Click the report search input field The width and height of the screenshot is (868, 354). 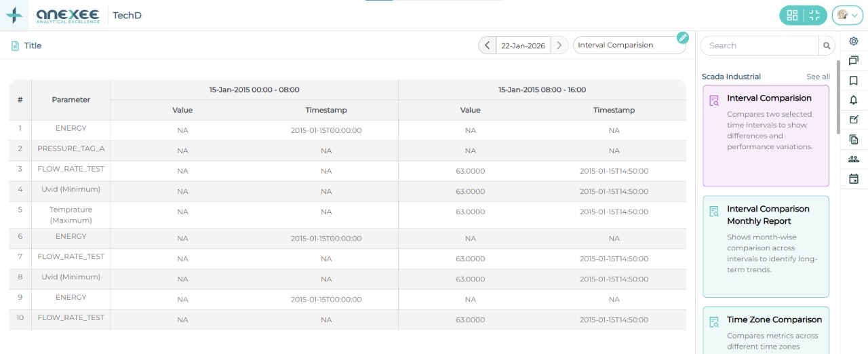[759, 45]
